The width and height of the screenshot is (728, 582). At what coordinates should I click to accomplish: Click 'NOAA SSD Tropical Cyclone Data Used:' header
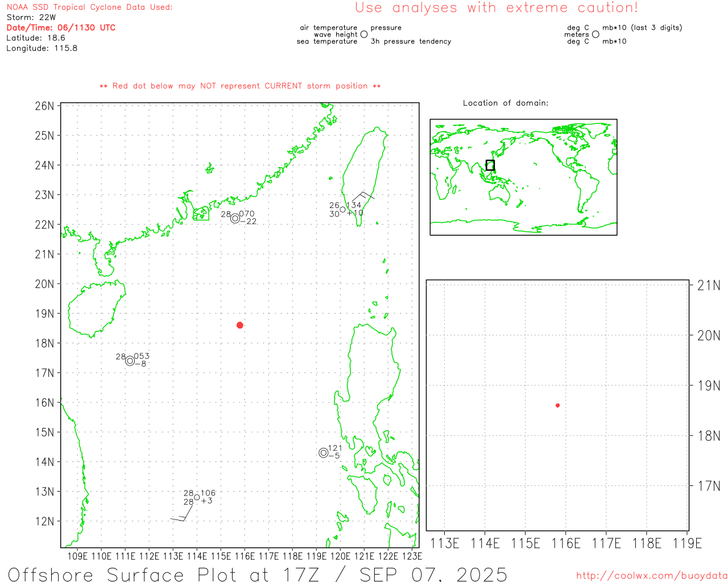(89, 7)
